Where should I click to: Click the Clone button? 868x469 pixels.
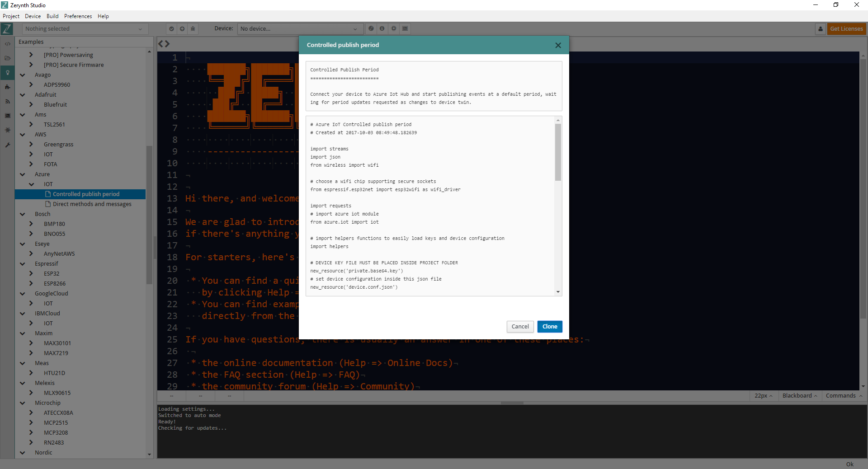(x=550, y=326)
